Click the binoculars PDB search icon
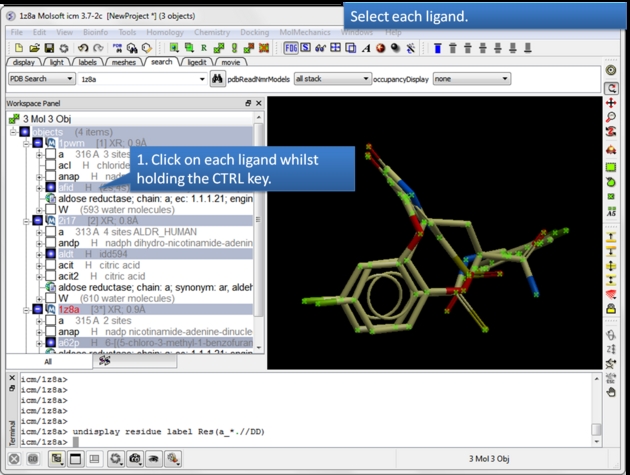The image size is (630, 475). tap(217, 79)
